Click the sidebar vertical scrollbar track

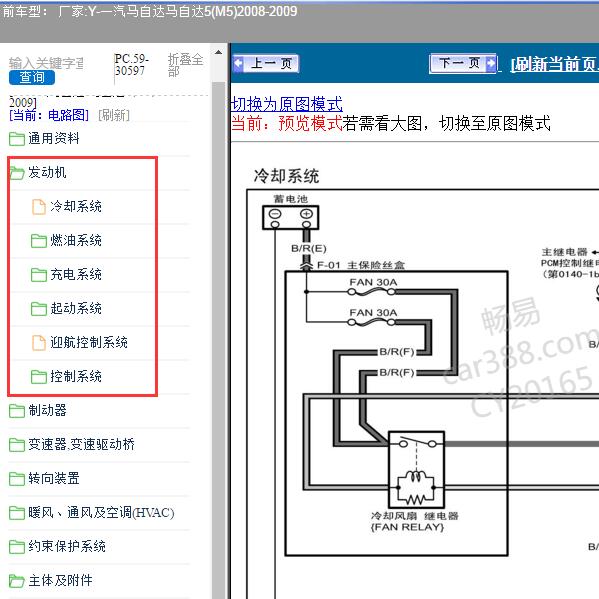coord(219,340)
